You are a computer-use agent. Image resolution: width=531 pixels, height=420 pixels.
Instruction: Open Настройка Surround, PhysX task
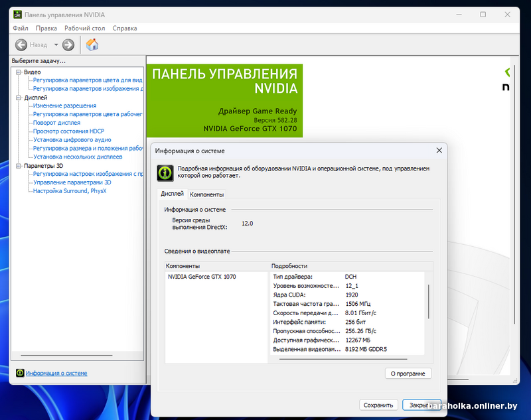coord(70,191)
